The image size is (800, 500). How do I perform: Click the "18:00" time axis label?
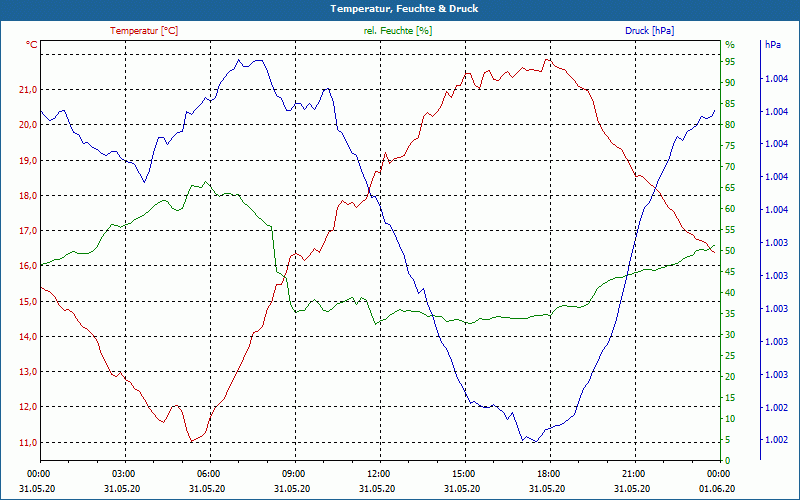click(548, 473)
